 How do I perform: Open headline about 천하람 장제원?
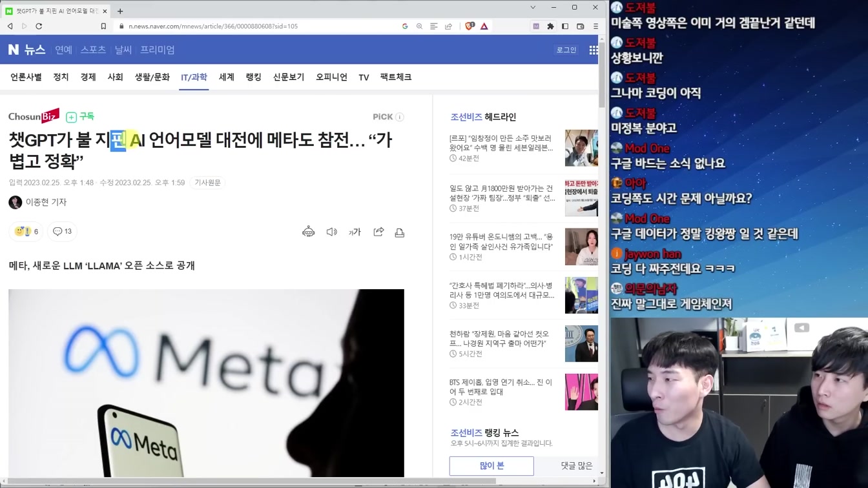[499, 339]
